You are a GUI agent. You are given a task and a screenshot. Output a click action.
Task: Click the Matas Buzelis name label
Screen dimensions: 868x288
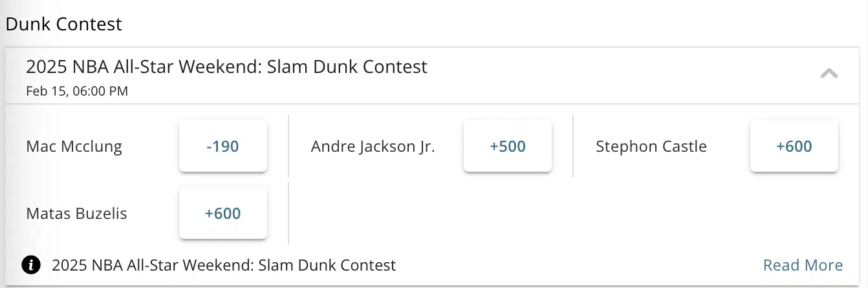pyautogui.click(x=76, y=214)
